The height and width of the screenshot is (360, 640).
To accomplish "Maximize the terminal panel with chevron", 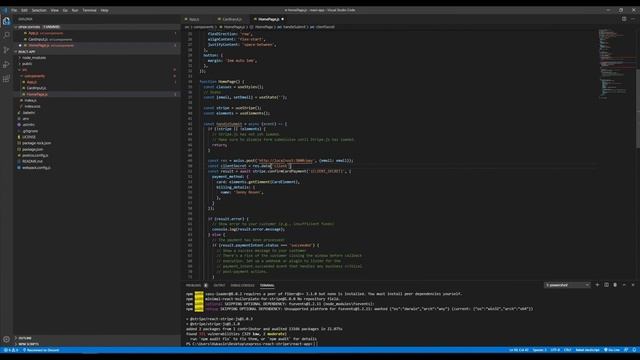I will [x=624, y=285].
